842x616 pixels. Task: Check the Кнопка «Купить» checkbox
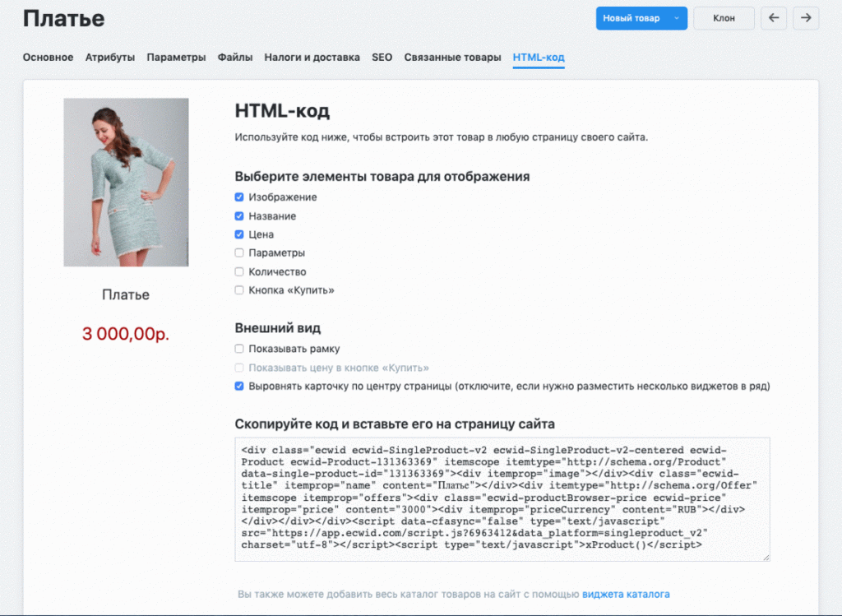(x=239, y=290)
